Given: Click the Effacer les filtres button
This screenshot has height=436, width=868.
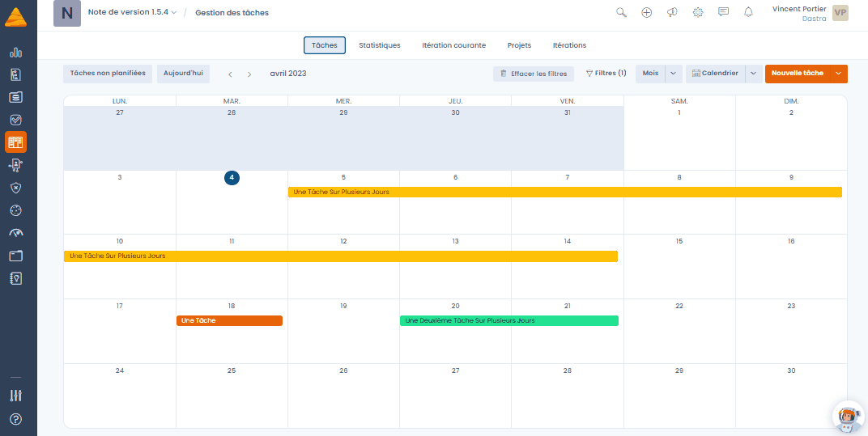Looking at the screenshot, I should click(x=534, y=74).
